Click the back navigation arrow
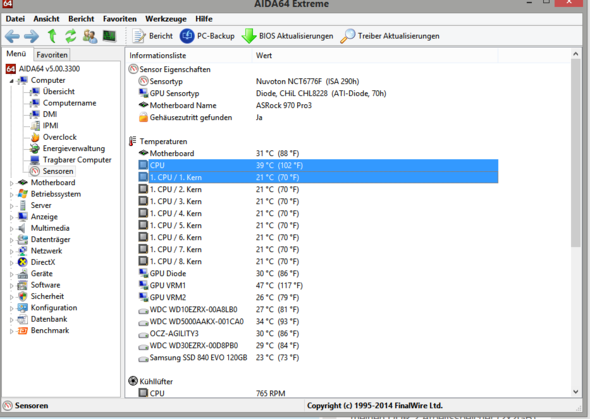This screenshot has height=419, width=590. pyautogui.click(x=12, y=36)
